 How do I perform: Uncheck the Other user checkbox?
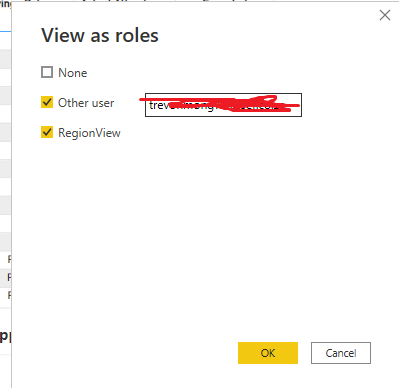tap(47, 102)
